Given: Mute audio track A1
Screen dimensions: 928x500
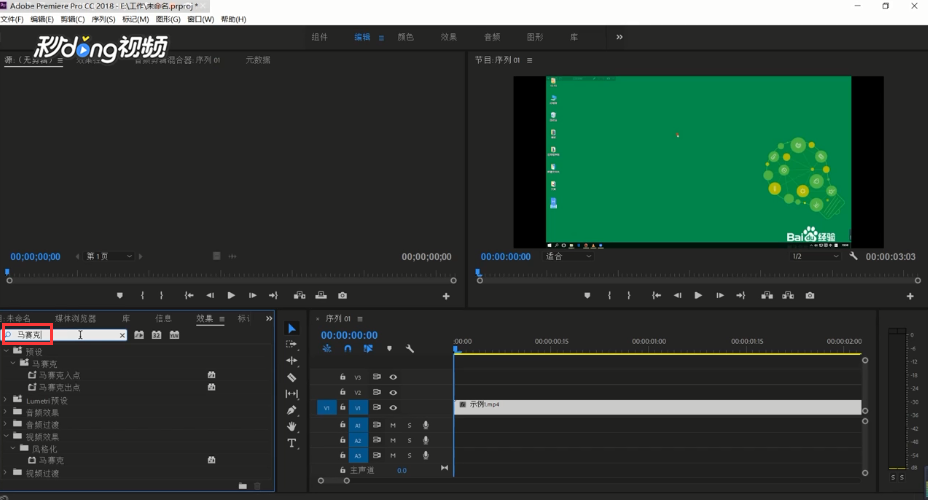Looking at the screenshot, I should click(x=393, y=425).
